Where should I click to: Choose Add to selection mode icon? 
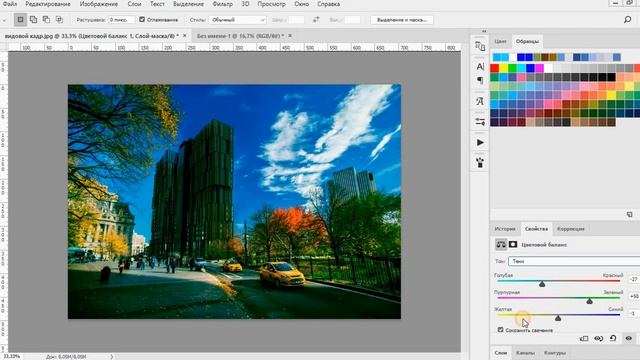[x=33, y=20]
